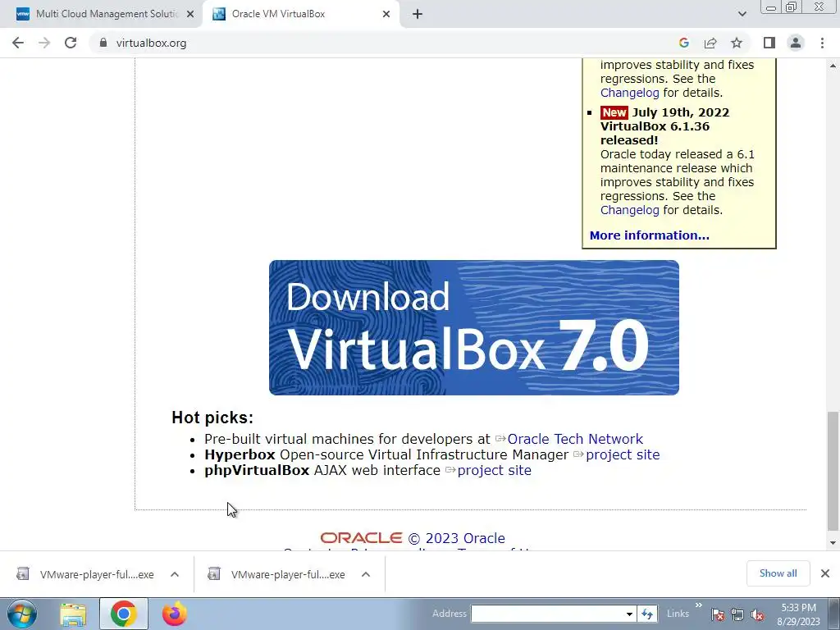Open the Changelog link for 6.1.36 release
The height and width of the screenshot is (630, 840).
coord(629,210)
